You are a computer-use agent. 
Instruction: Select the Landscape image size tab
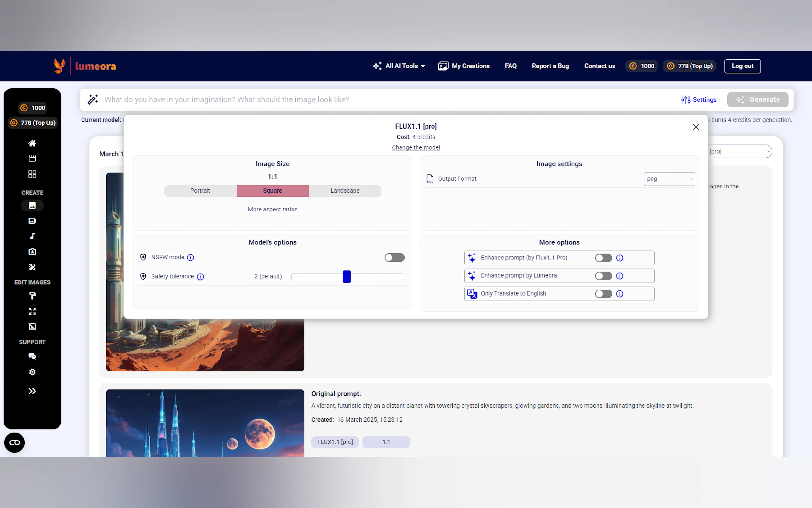[345, 191]
